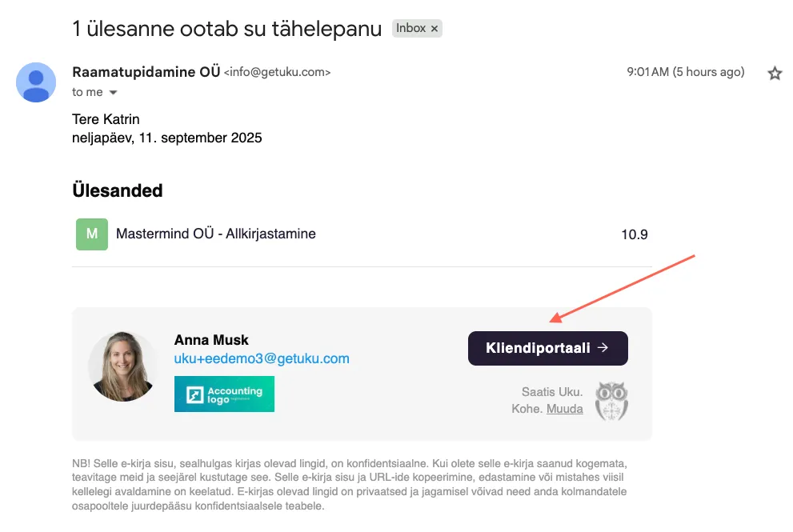Click the Inbox label tag
Screen dimensions: 793x532
click(411, 29)
